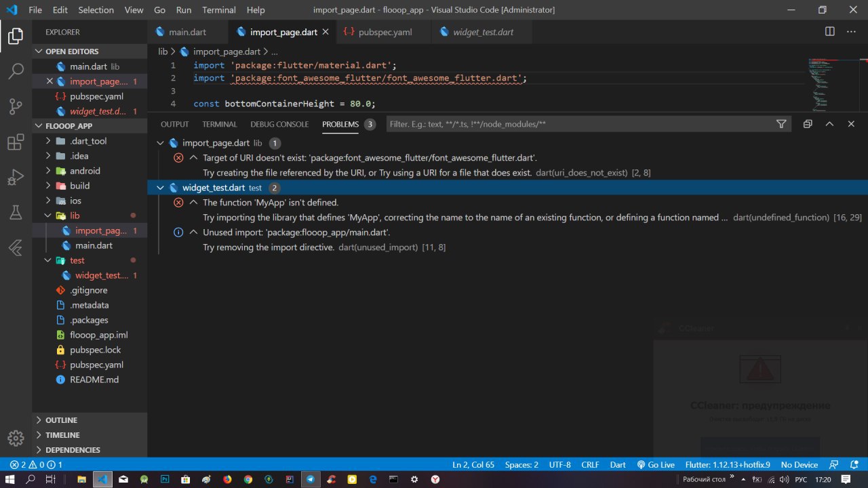The height and width of the screenshot is (488, 868).
Task: Switch to the widget_test.dart editor tab
Action: click(481, 32)
